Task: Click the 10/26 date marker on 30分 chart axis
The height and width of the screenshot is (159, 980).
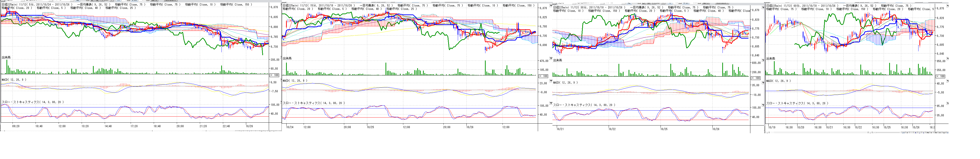Action: click(716, 129)
